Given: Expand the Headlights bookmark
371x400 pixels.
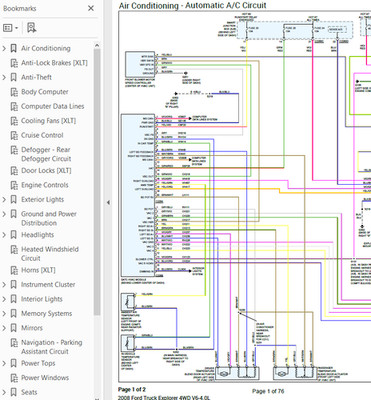Looking at the screenshot, I should (4, 235).
